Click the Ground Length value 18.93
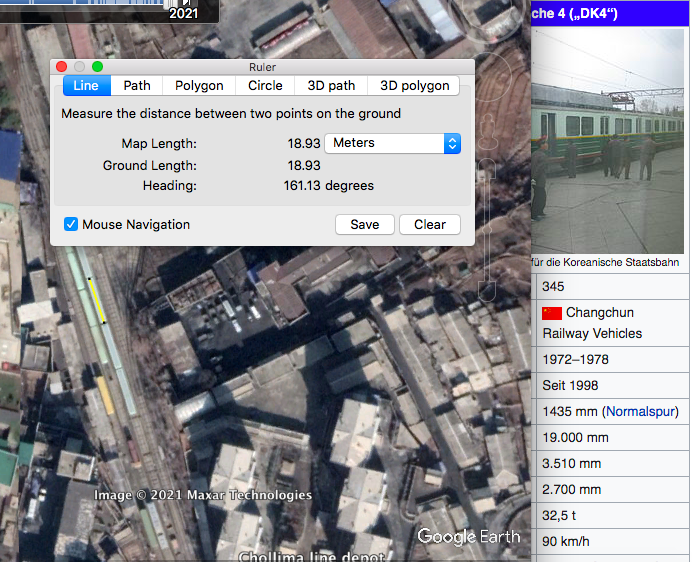This screenshot has height=562, width=692. [304, 166]
